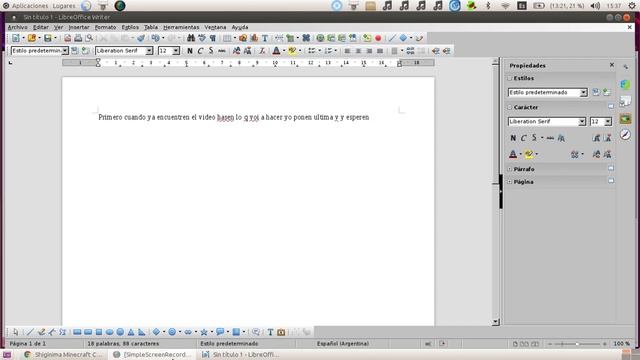Image resolution: width=640 pixels, height=360 pixels.
Task: Click the camera icon in drawing toolbar
Action: click(x=281, y=332)
